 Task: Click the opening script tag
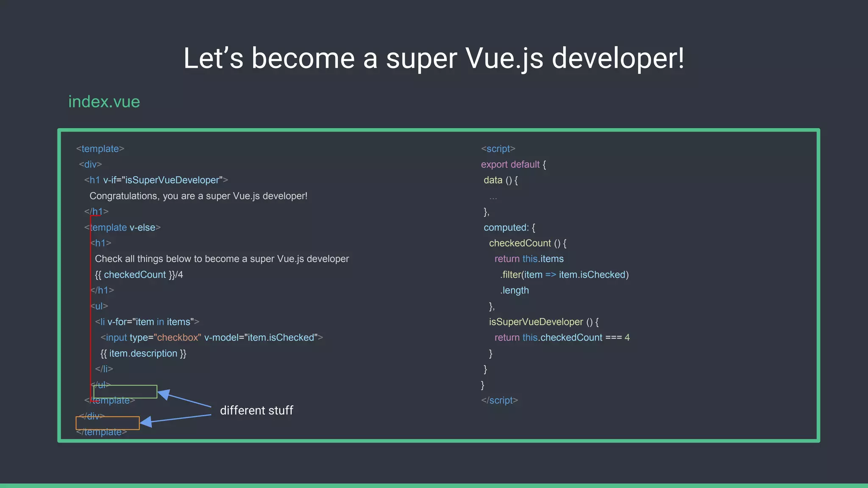[498, 149]
